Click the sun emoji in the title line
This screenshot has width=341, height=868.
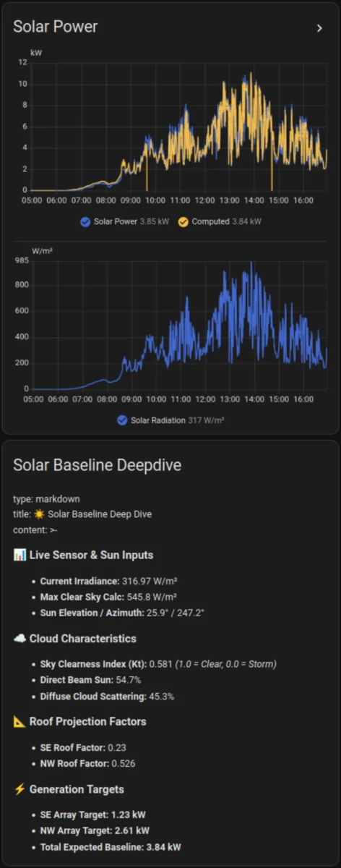tap(39, 514)
